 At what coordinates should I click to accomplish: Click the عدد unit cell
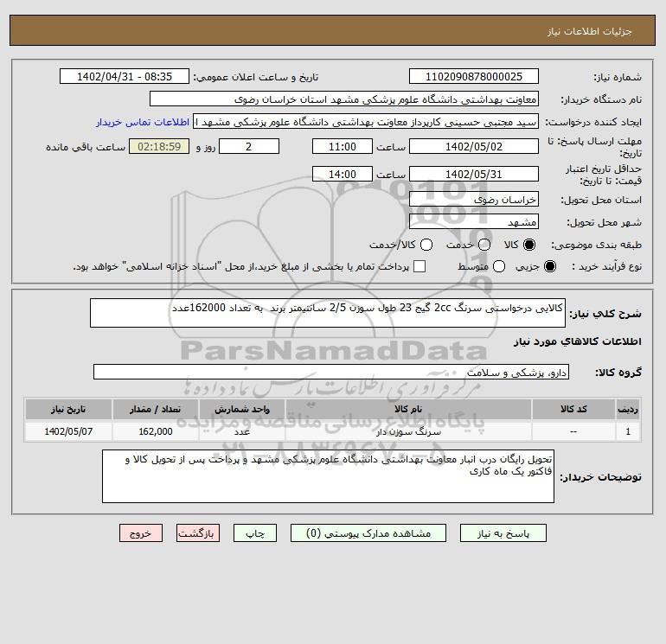pyautogui.click(x=242, y=431)
